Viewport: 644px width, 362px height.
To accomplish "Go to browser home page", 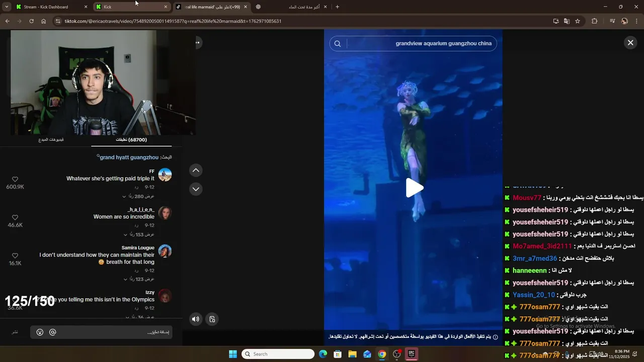I will tap(43, 21).
